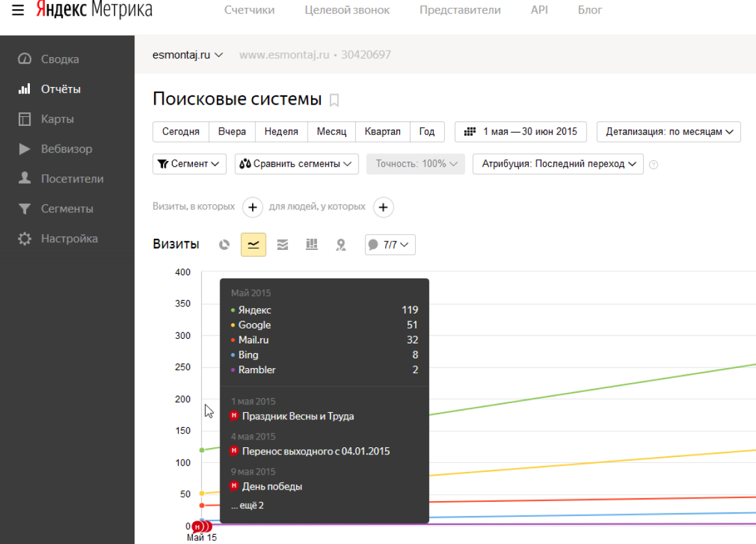Click the День победы note
Image resolution: width=756 pixels, height=544 pixels.
pos(266,487)
